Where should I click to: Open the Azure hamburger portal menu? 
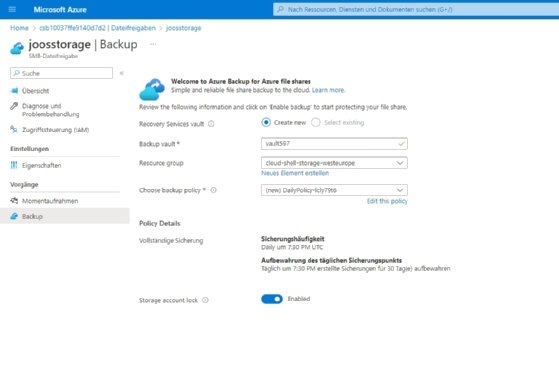pyautogui.click(x=12, y=9)
